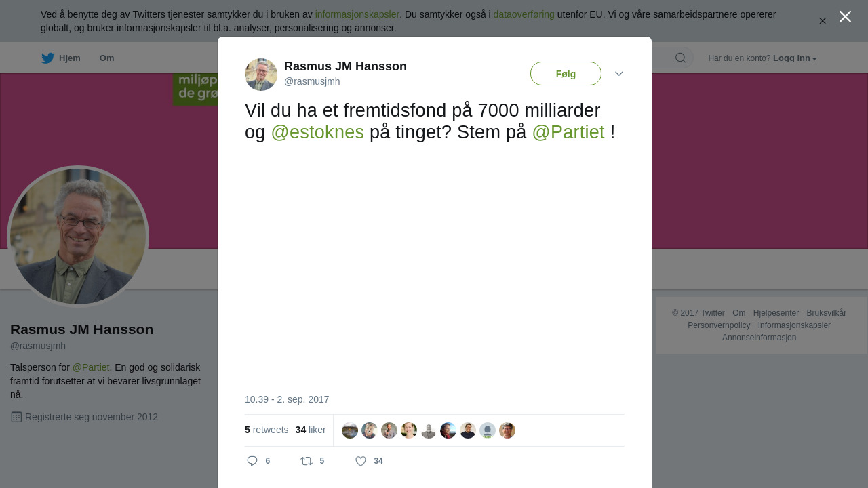Screen dimensions: 868x488
Task: Open the @Partiet mention in tweet
Action: click(568, 132)
